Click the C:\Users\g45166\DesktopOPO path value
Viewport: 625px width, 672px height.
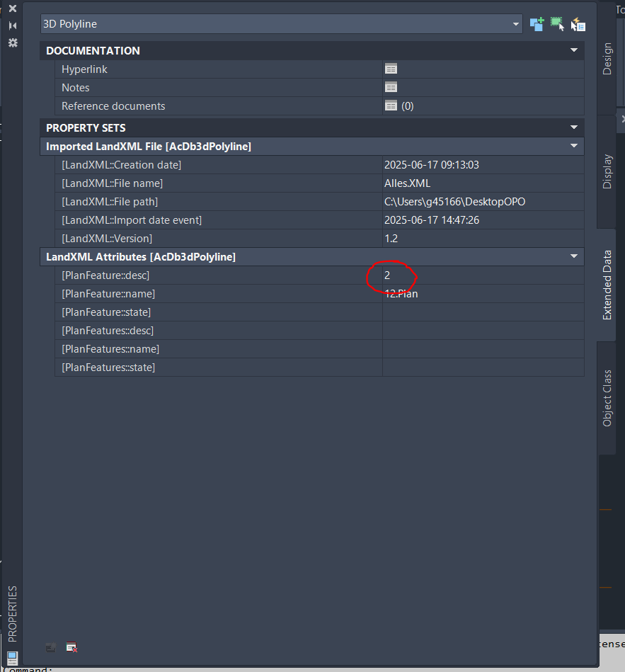[454, 202]
